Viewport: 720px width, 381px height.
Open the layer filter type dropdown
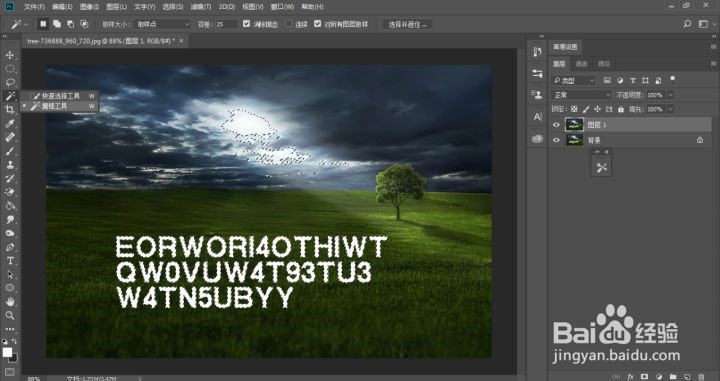[574, 80]
